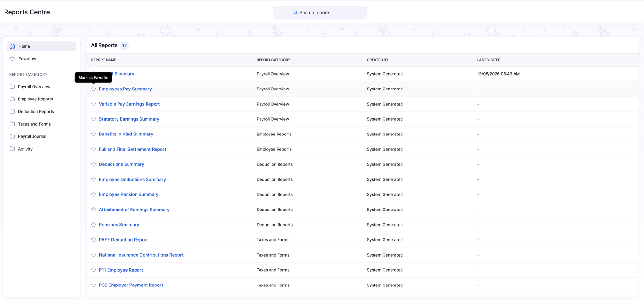The height and width of the screenshot is (308, 644).
Task: Open Taxes and Forms category
Action: [x=34, y=124]
